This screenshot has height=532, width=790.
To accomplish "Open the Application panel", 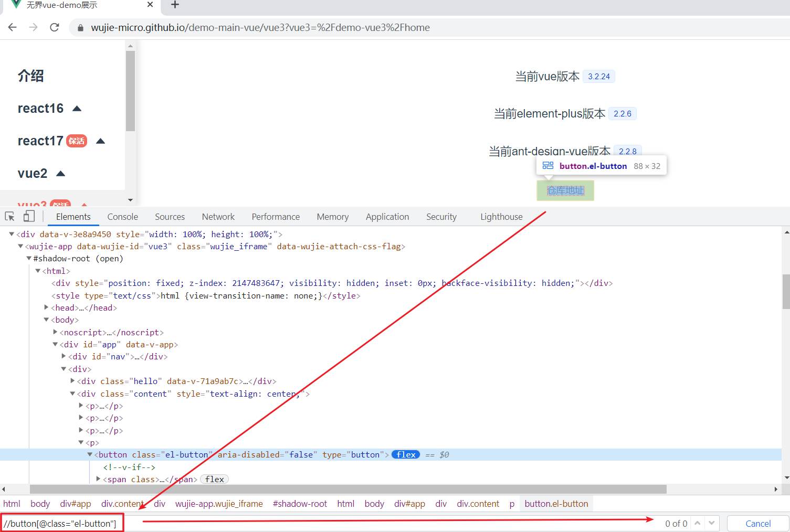I will pos(387,216).
